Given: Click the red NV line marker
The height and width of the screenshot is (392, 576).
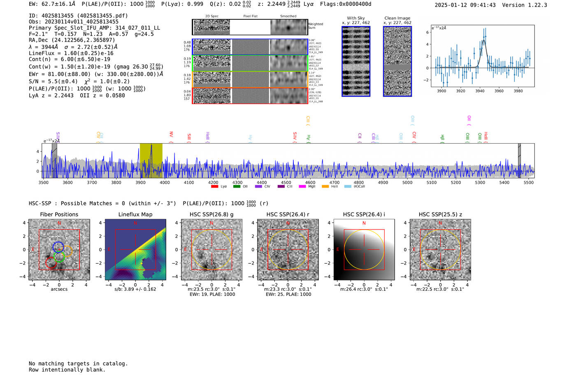Looking at the screenshot, I should point(171,137).
